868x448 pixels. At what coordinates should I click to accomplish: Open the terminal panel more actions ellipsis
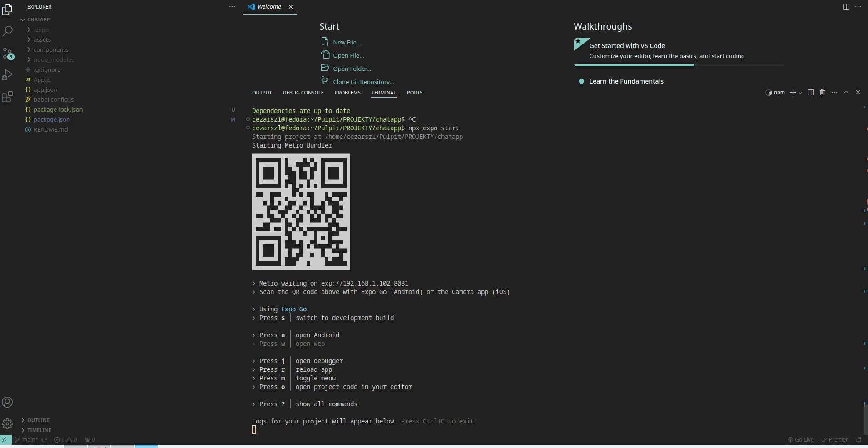click(834, 93)
